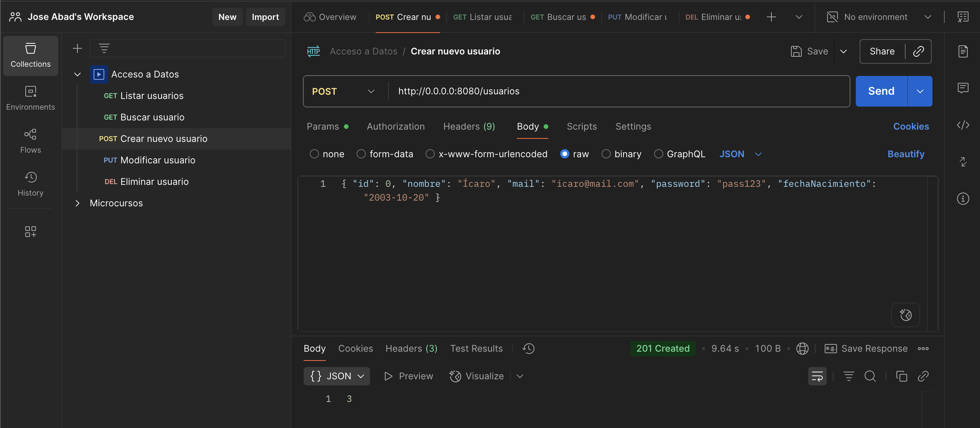Open the Test Results response tab
Screen dimensions: 980x428
pyautogui.click(x=476, y=349)
